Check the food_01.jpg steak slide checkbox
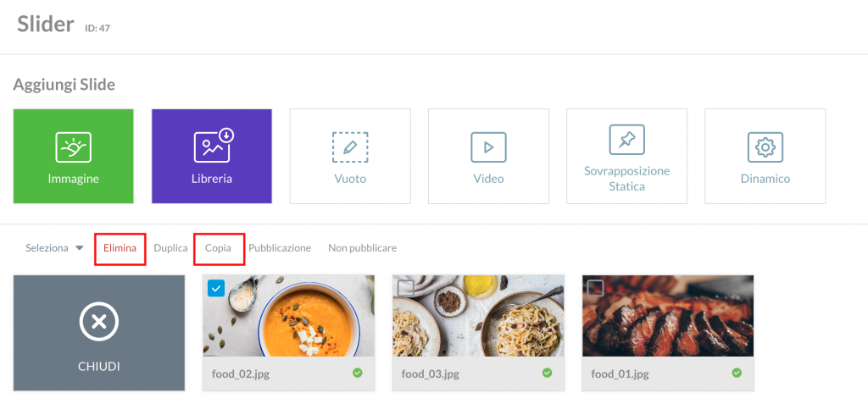Screen dimensions: 868x415 (x=596, y=288)
